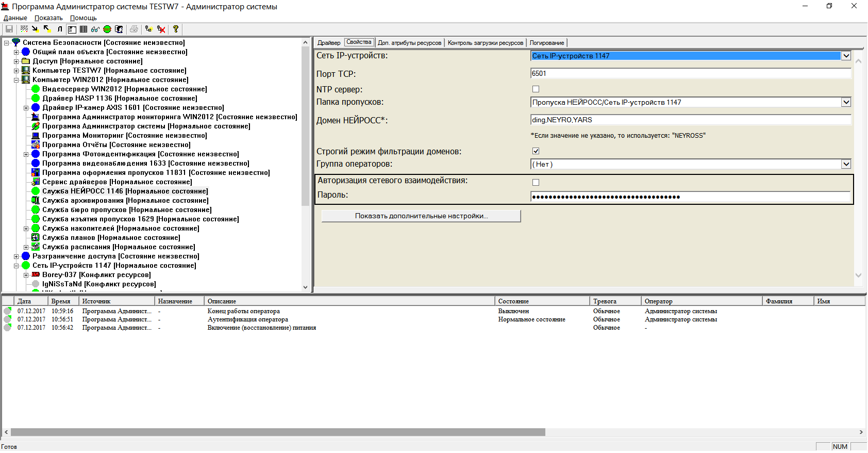Expand the Компьютер TESTW7 tree node

tap(16, 71)
